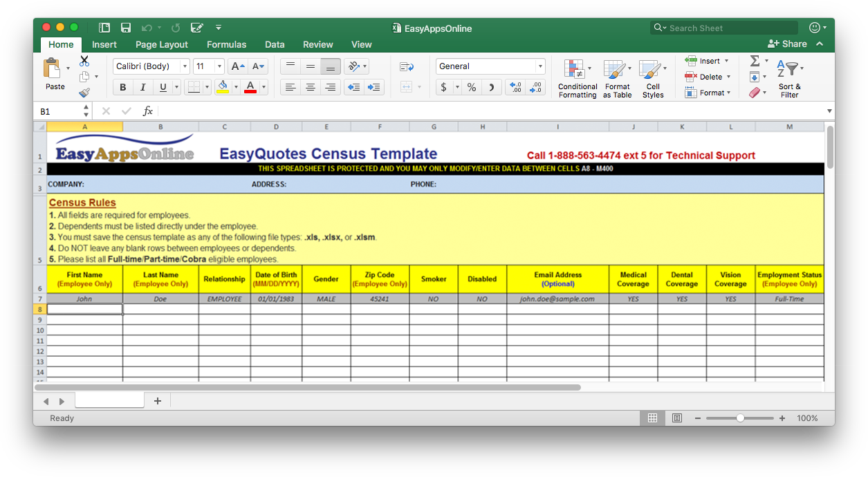Image resolution: width=868 pixels, height=477 pixels.
Task: Click the Save icon in title bar
Action: click(x=126, y=28)
